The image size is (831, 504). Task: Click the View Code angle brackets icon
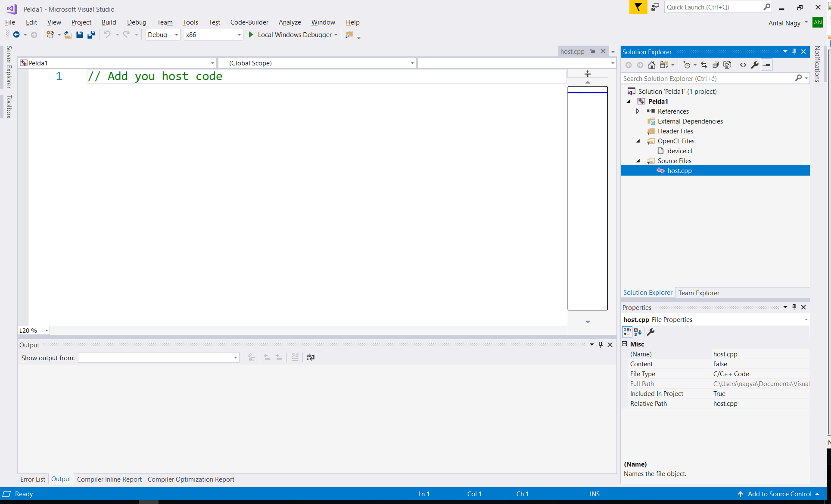(x=743, y=65)
